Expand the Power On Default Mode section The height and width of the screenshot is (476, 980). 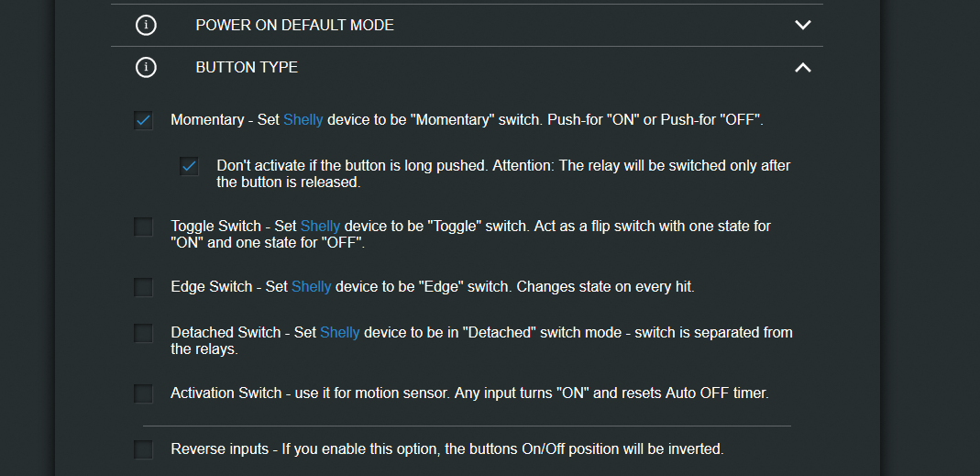coord(803,25)
